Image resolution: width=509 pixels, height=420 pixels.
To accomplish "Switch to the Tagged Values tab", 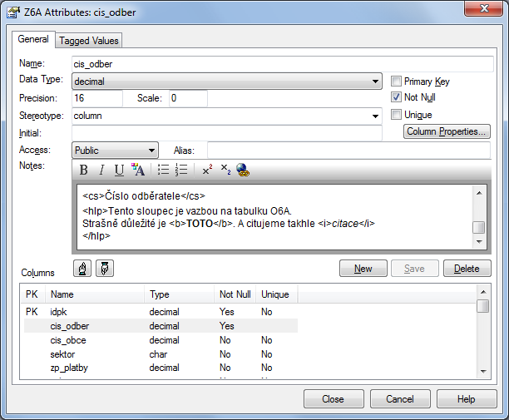I will tap(89, 40).
